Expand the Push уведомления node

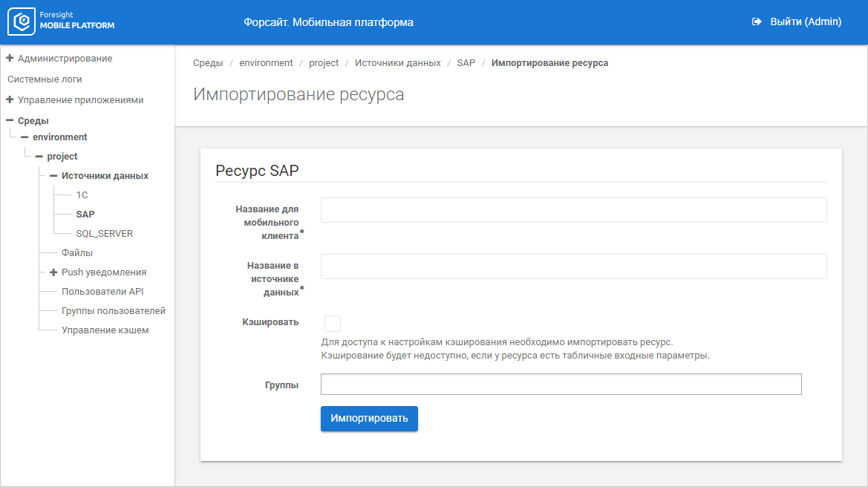point(53,272)
